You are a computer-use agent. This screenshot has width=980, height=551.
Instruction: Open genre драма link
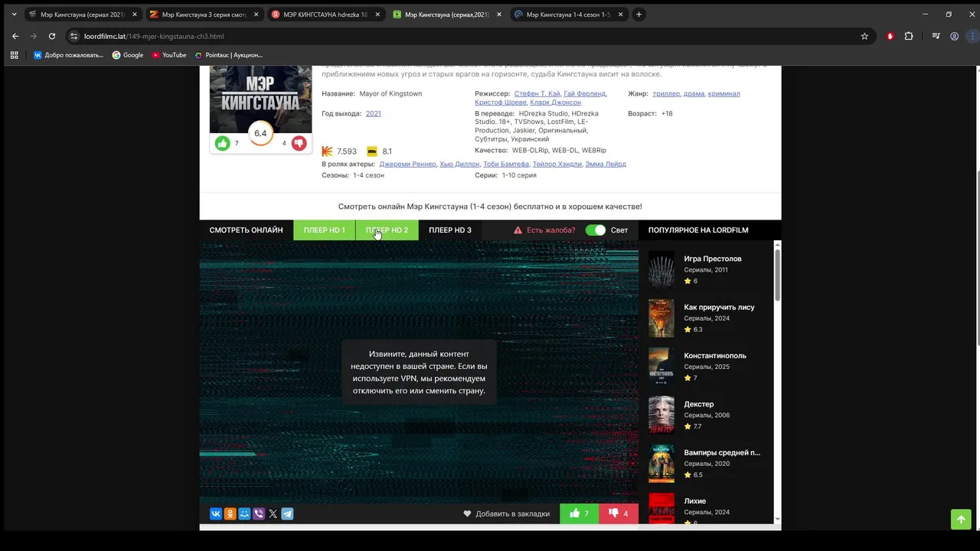coord(694,93)
